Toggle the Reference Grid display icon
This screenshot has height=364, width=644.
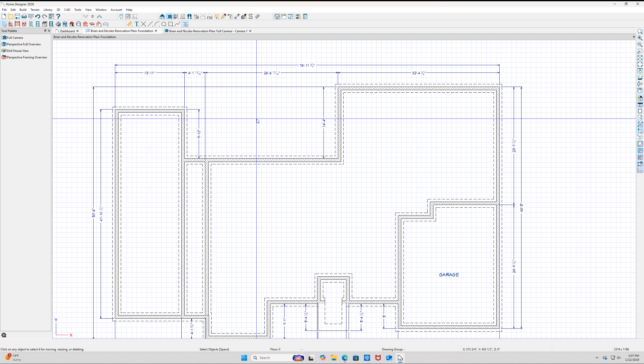tap(640, 151)
